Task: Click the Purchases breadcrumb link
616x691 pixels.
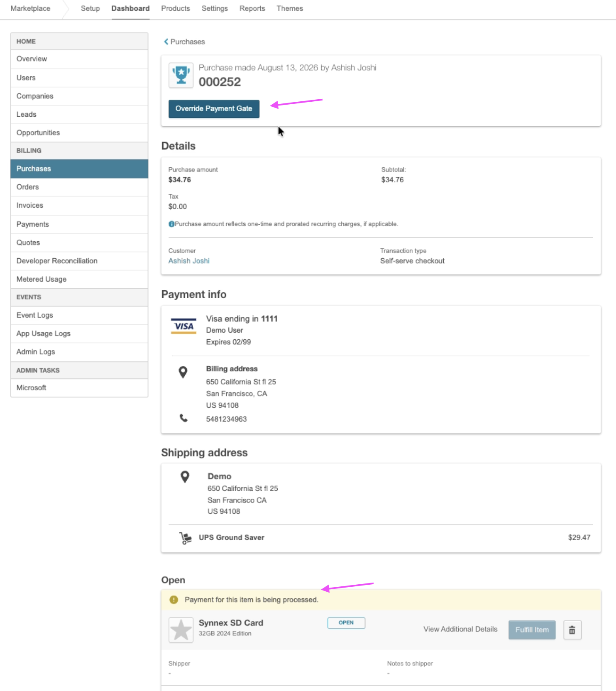Action: coord(188,42)
